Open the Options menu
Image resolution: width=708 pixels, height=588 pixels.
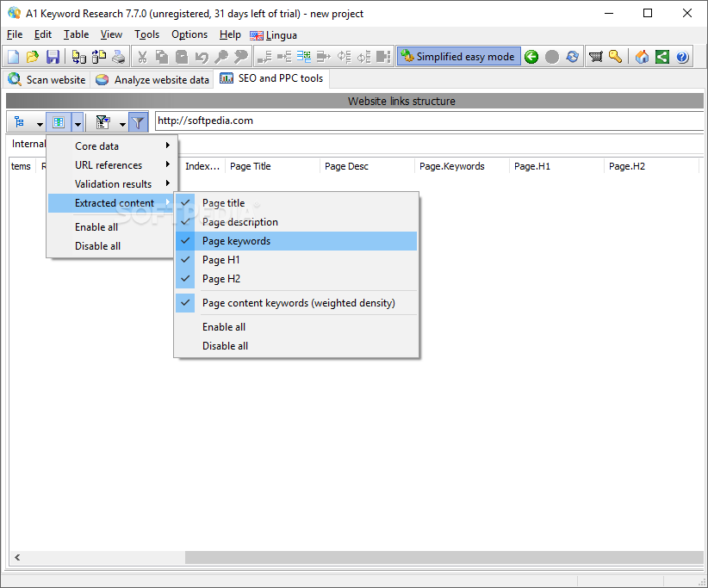pos(189,34)
